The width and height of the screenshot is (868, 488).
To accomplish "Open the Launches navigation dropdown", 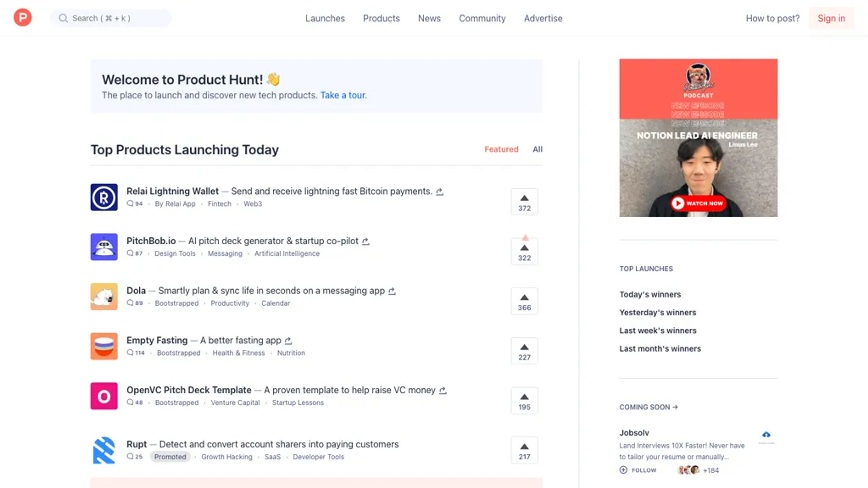I will (x=325, y=18).
